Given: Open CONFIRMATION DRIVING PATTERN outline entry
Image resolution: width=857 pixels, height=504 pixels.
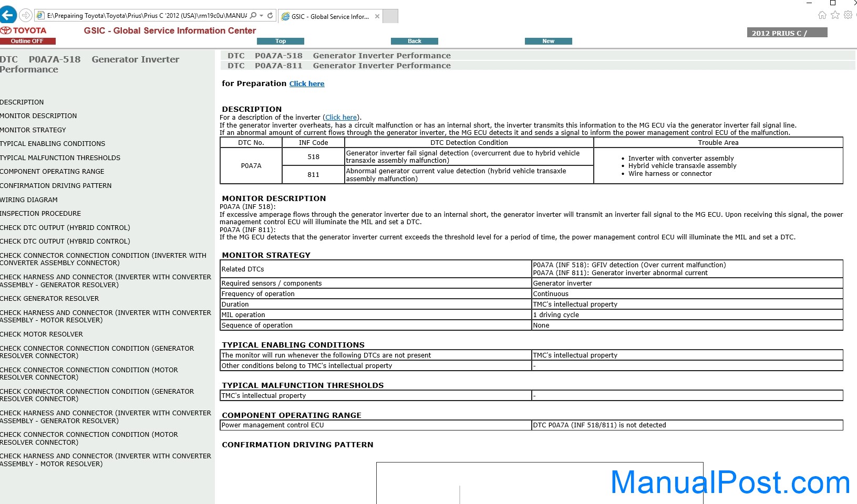Looking at the screenshot, I should pyautogui.click(x=56, y=186).
